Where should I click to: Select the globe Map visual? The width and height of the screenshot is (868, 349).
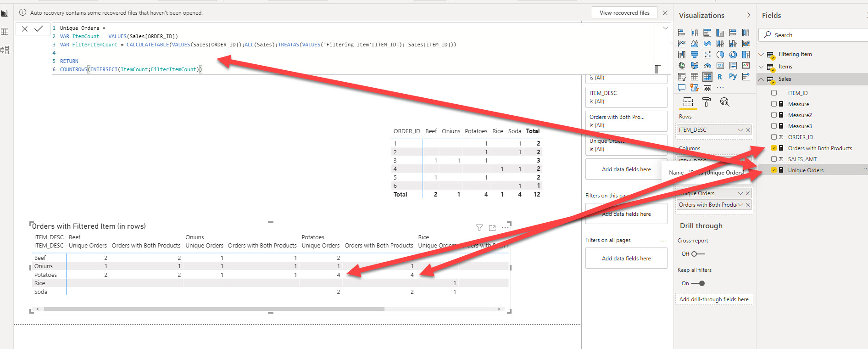point(682,66)
